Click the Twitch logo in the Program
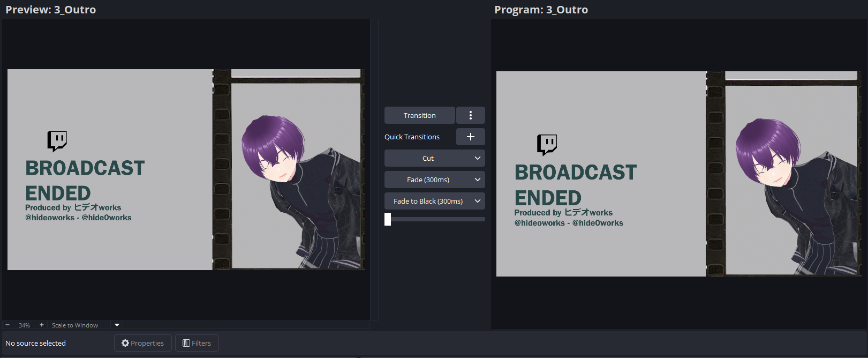868x358 pixels. coord(547,145)
